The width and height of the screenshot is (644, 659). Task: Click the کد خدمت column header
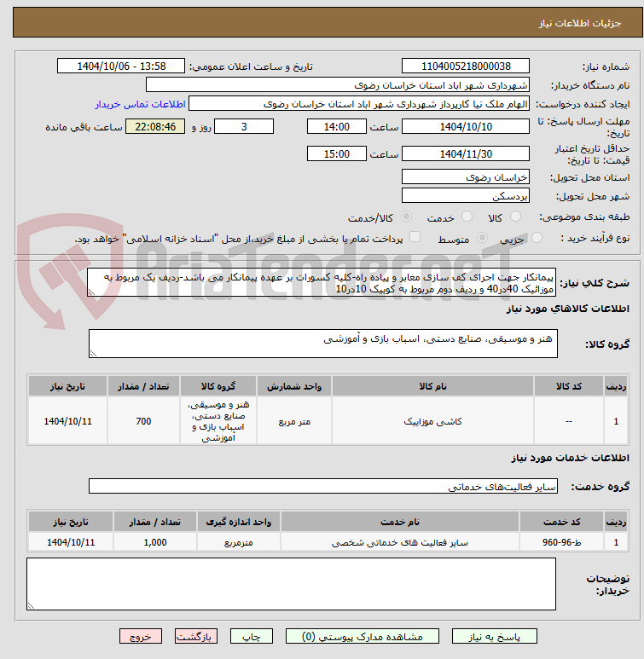point(561,522)
